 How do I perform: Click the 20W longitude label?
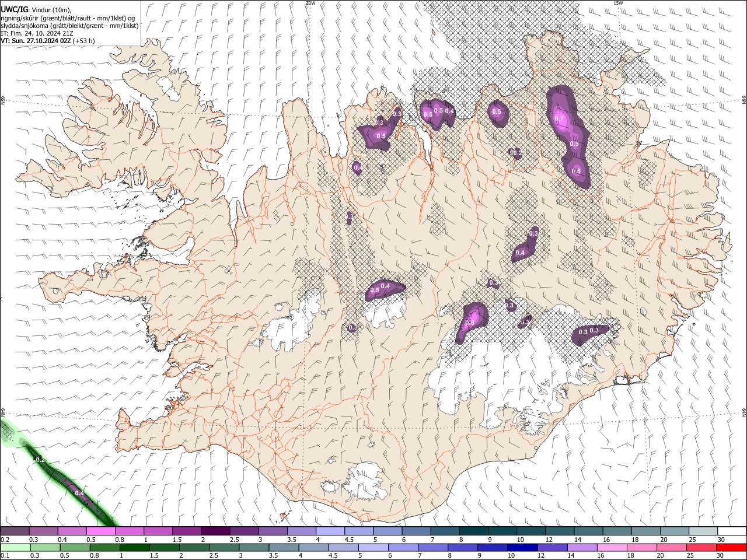click(310, 3)
